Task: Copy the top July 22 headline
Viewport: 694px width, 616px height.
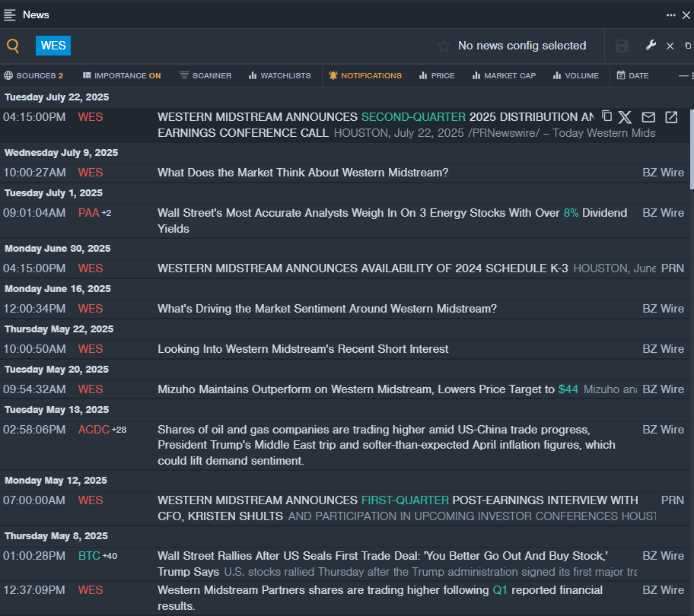Action: pos(606,116)
